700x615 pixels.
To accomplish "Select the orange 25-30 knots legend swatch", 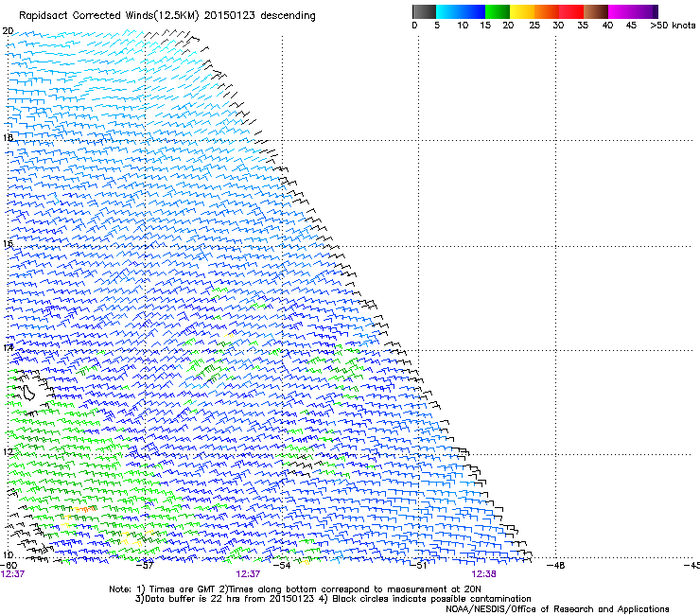I will tap(547, 11).
